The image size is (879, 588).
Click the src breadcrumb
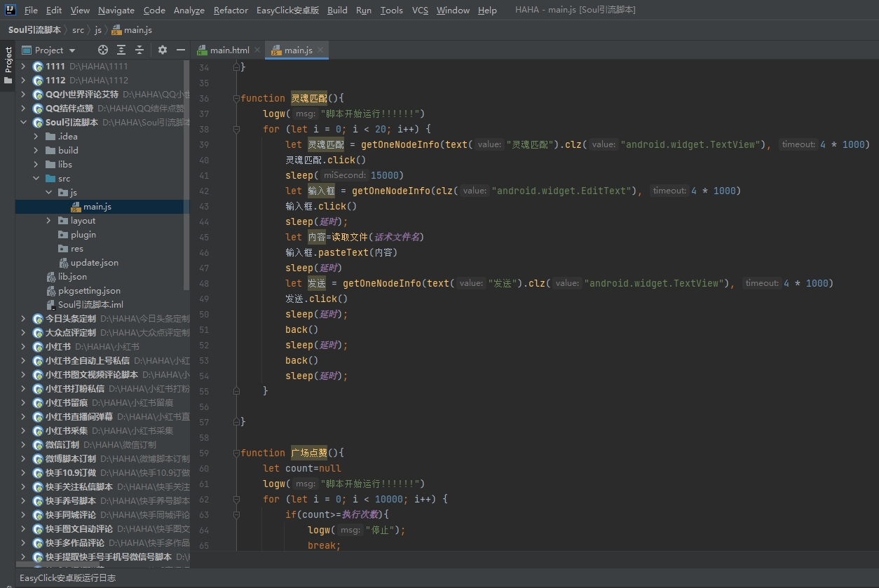pyautogui.click(x=78, y=30)
